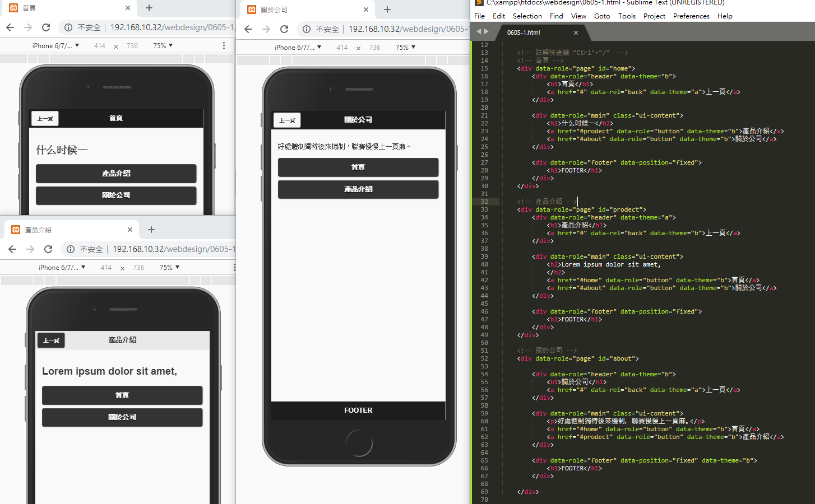Click site info icon in 產品介紹 address bar
The image size is (815, 504).
71,249
